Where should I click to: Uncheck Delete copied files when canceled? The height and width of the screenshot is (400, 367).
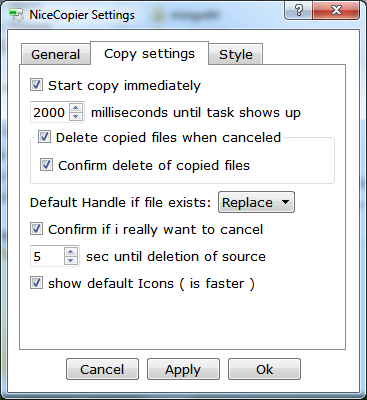(x=44, y=137)
